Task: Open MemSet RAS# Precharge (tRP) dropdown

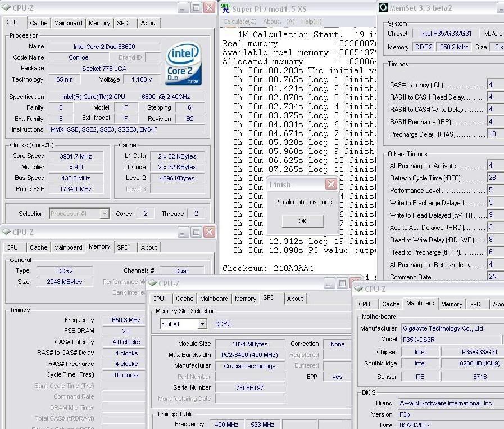Action: pyautogui.click(x=496, y=121)
